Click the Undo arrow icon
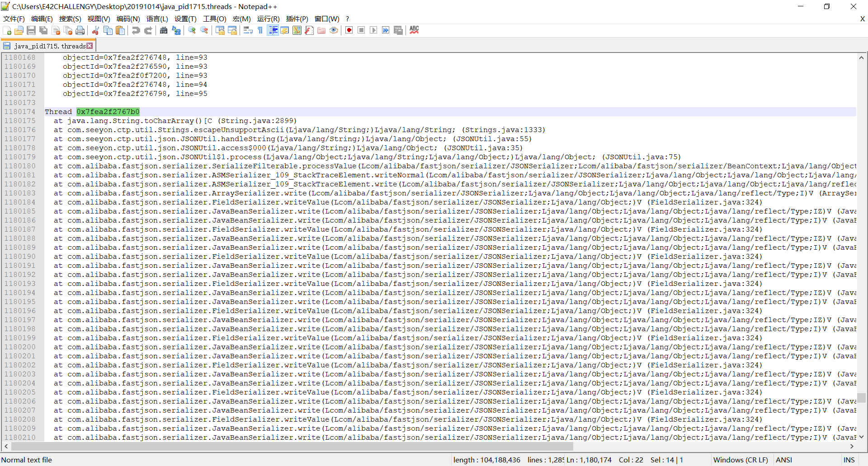868x466 pixels. tap(136, 30)
